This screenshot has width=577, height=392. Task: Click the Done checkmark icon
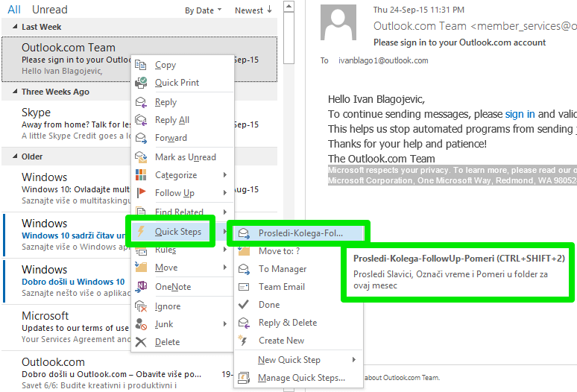pos(244,305)
